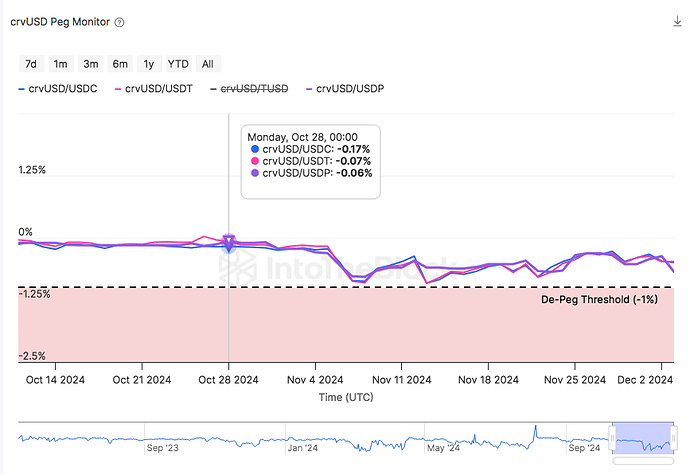This screenshot has height=475, width=690.
Task: Select the 1m time range
Action: point(61,64)
